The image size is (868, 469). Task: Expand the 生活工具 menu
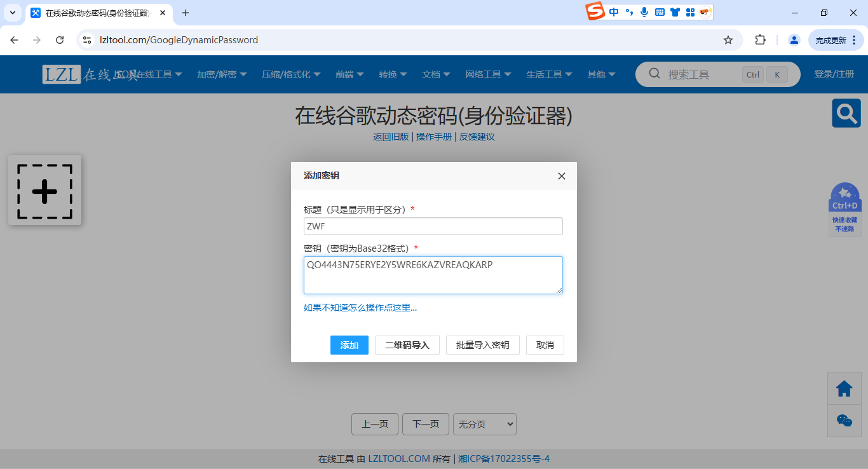[549, 74]
